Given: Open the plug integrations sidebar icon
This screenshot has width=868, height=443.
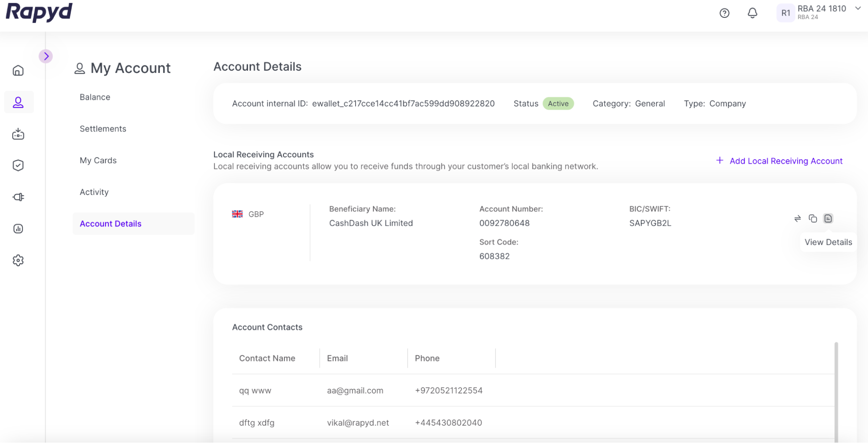Looking at the screenshot, I should [18, 197].
